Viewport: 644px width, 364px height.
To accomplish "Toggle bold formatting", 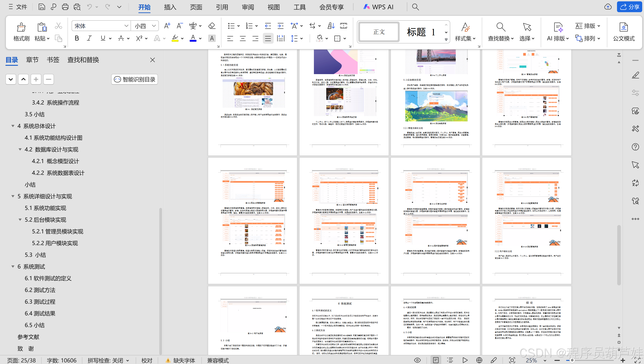I will click(x=77, y=38).
